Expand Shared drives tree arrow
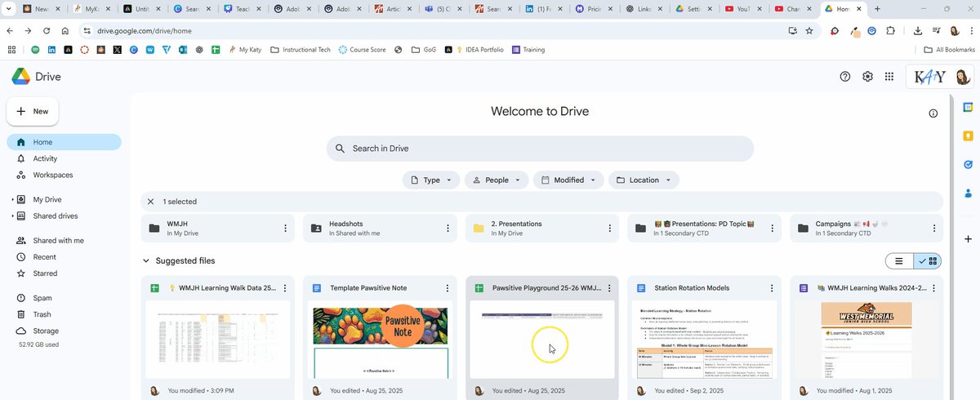This screenshot has width=980, height=400. coord(12,216)
